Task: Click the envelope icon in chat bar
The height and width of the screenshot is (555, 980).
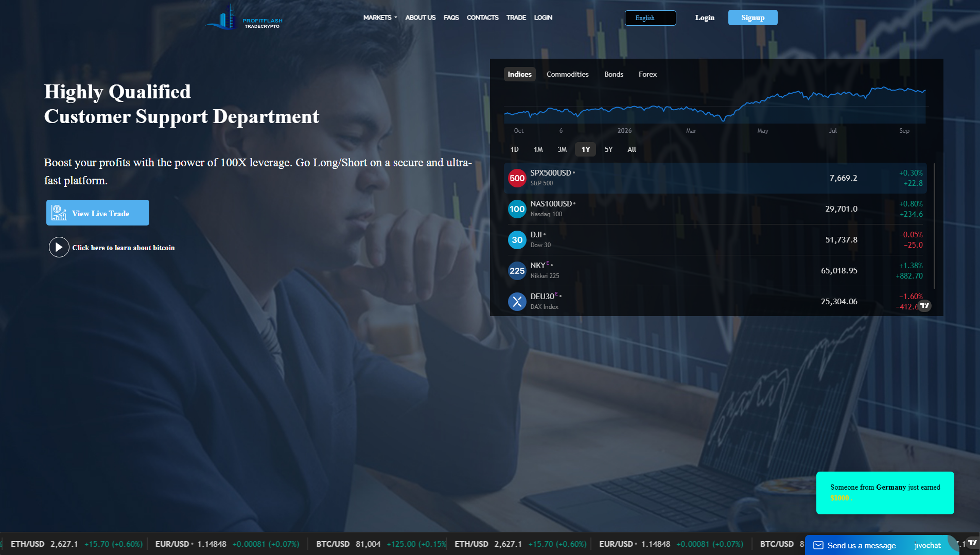Action: tap(818, 545)
